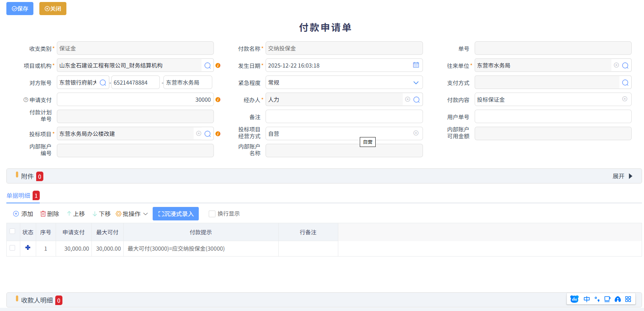Expand the 附件 section with 展开
Viewport: 644px width, 311px height.
622,176
